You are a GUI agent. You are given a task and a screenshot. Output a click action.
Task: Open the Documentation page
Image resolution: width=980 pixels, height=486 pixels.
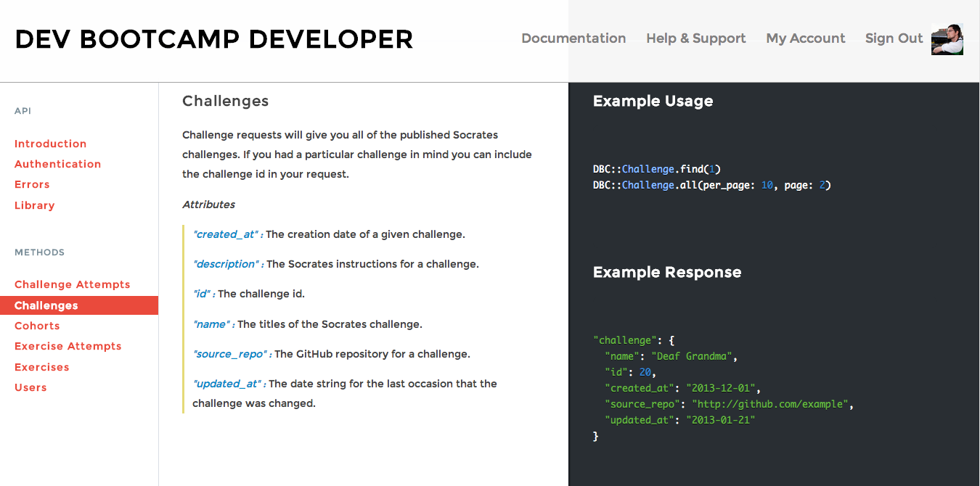click(573, 38)
